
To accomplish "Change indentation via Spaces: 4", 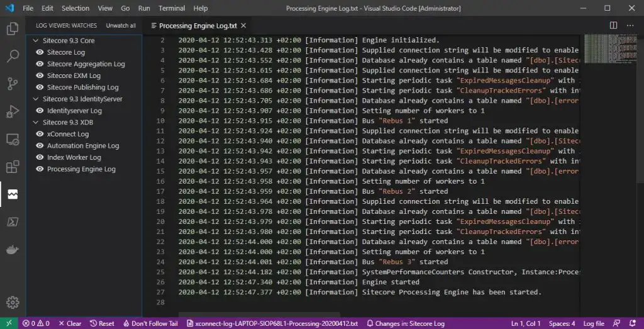I will point(562,323).
